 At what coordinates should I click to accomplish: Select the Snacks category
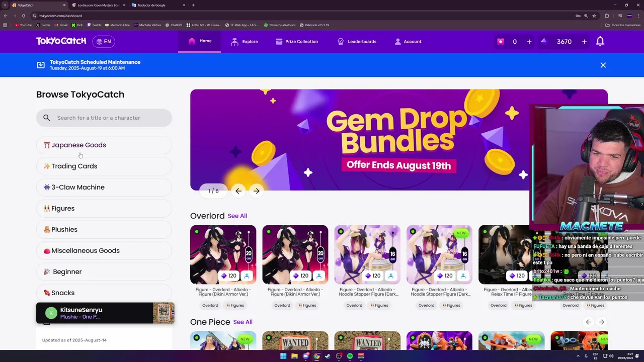point(104,293)
